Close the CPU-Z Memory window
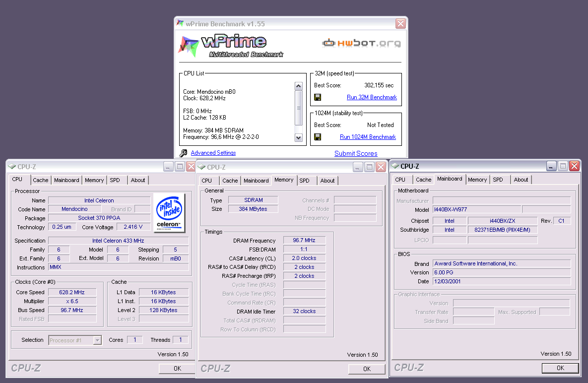The width and height of the screenshot is (588, 383). click(x=381, y=167)
